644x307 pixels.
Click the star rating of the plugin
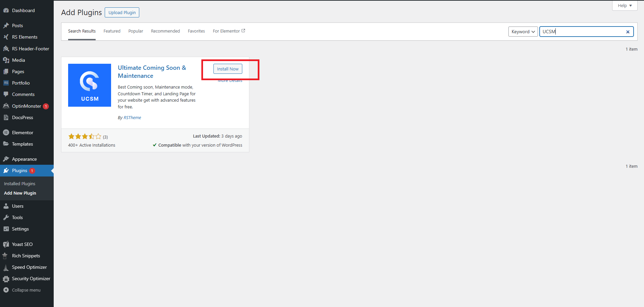pos(85,137)
